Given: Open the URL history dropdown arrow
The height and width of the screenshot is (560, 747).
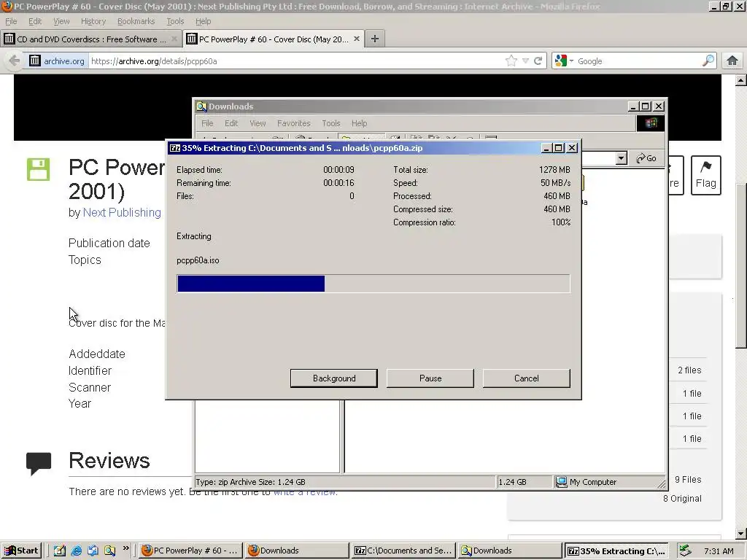Looking at the screenshot, I should coord(525,61).
